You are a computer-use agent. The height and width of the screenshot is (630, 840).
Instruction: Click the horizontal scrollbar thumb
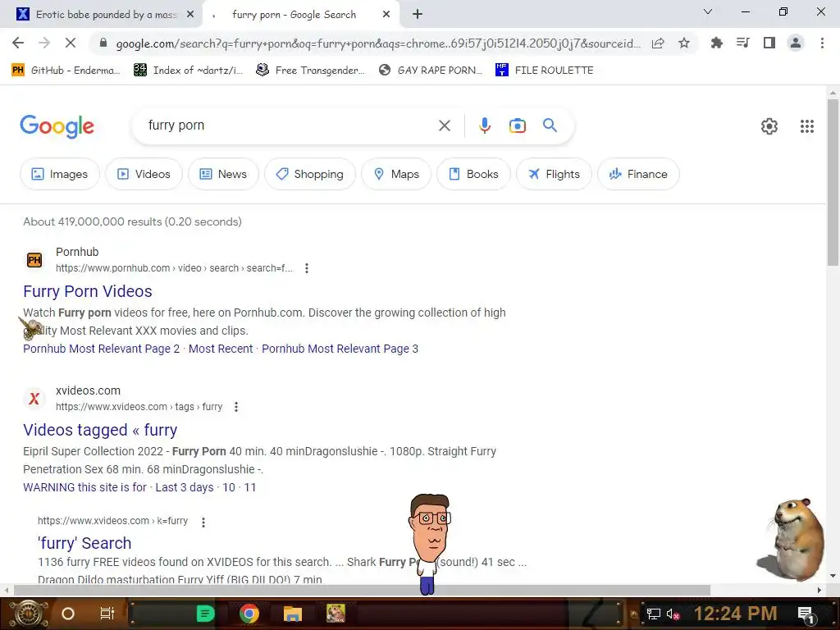[x=362, y=590]
